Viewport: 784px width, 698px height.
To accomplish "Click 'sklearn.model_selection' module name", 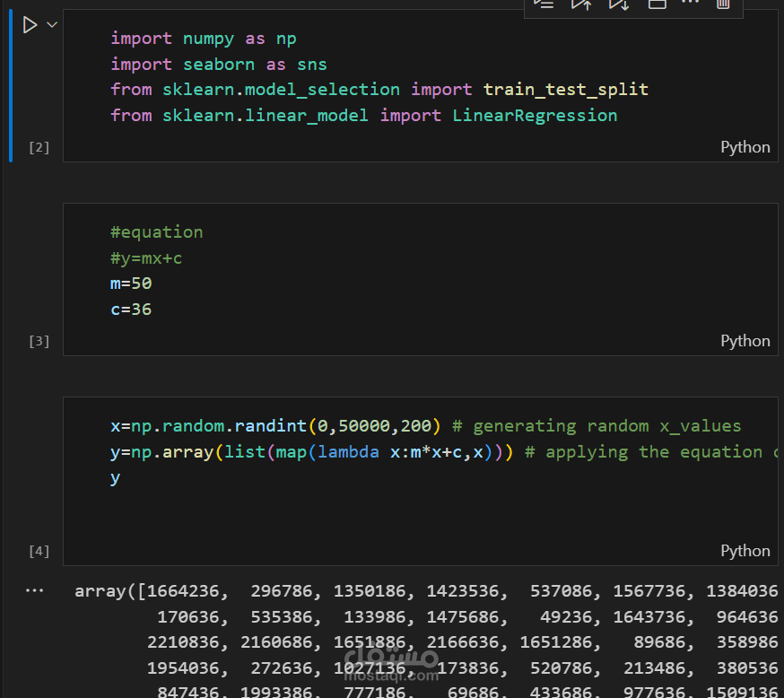I will [x=281, y=90].
